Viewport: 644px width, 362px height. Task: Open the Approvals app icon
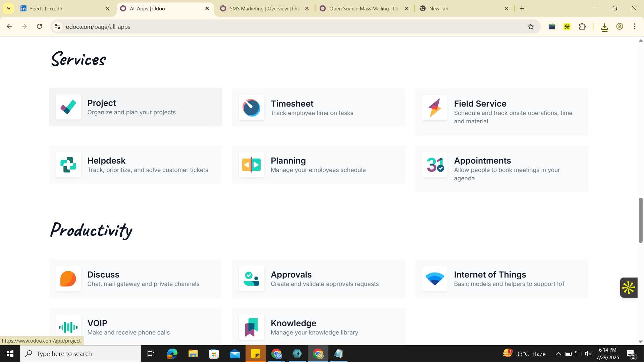click(x=252, y=279)
